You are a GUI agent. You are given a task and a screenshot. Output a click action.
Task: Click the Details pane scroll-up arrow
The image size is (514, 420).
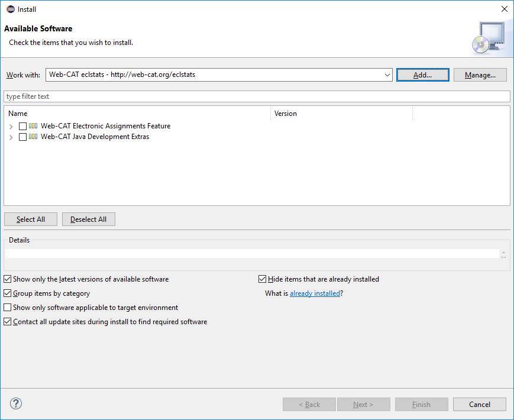503,251
